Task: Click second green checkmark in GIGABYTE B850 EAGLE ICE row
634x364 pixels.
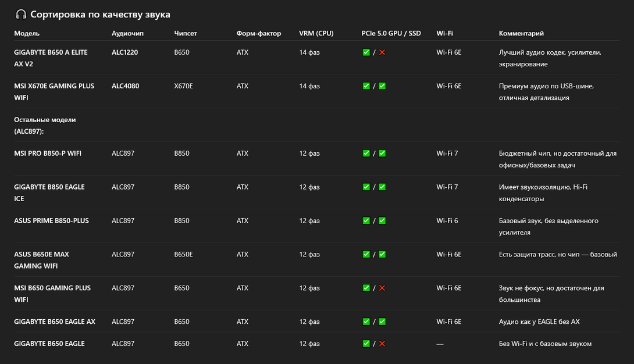Action: 382,187
